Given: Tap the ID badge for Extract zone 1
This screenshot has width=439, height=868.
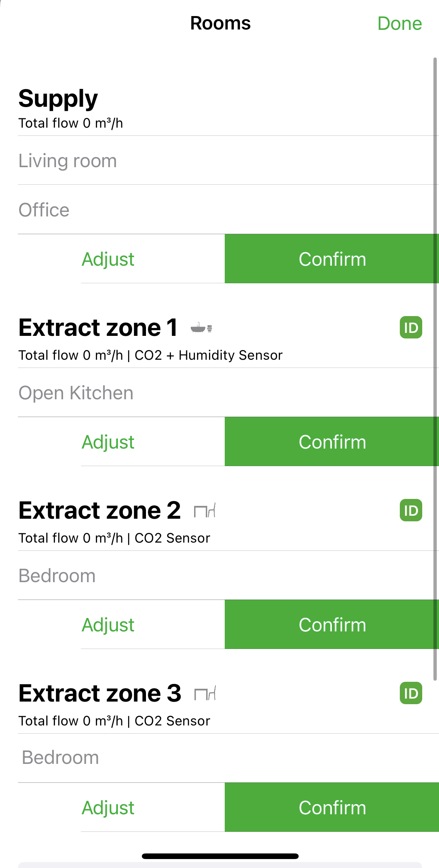Looking at the screenshot, I should click(411, 328).
